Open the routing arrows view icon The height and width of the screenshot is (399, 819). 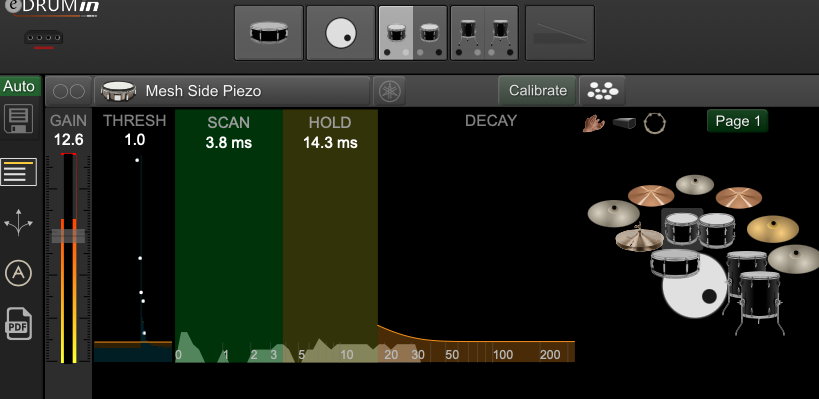tap(18, 222)
